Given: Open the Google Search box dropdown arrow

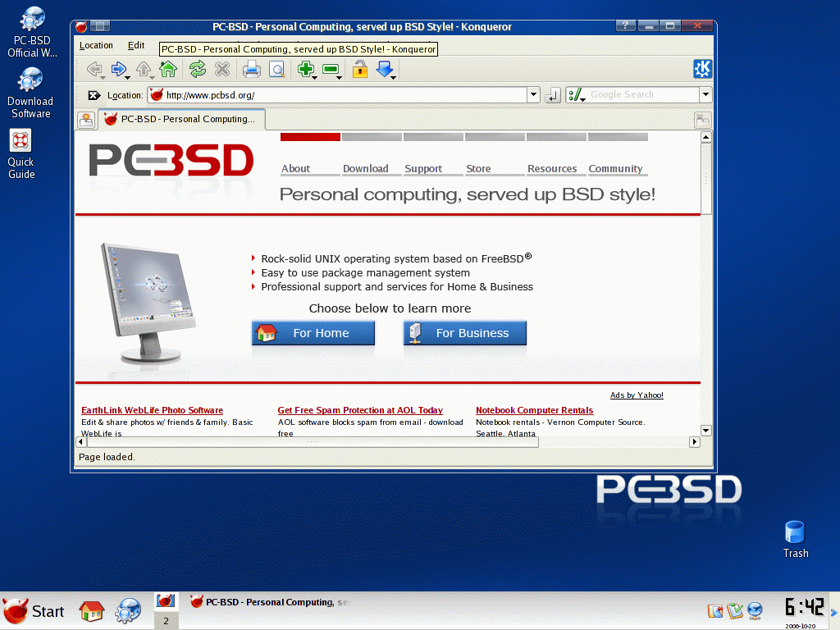Looking at the screenshot, I should pyautogui.click(x=705, y=95).
